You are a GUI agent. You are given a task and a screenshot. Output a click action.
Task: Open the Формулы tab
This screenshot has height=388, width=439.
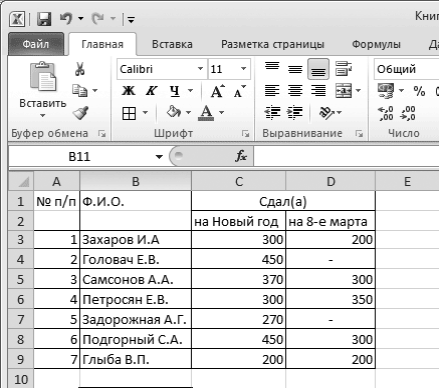(376, 44)
